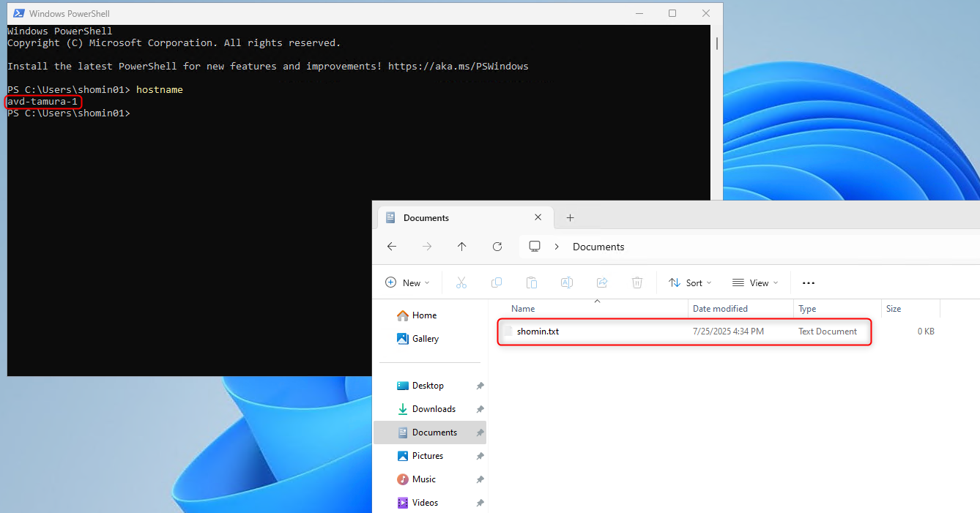Click the https://aka.ms/PSWindows URL text
The image size is (980, 513).
458,66
